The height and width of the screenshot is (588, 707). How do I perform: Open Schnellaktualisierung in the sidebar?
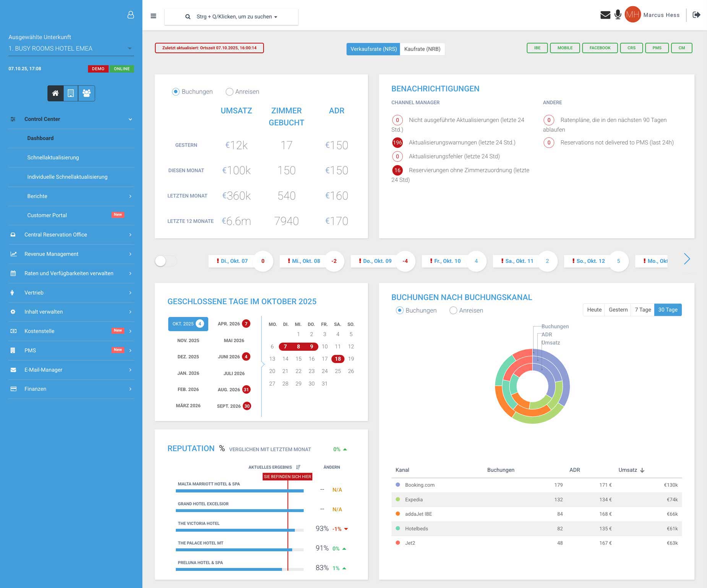pyautogui.click(x=53, y=157)
